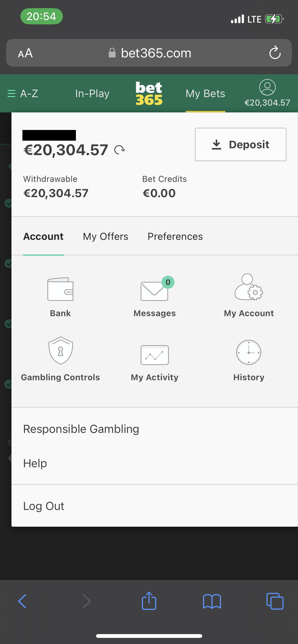The image size is (298, 644).
Task: Reload page in Safari address bar
Action: pos(275,53)
